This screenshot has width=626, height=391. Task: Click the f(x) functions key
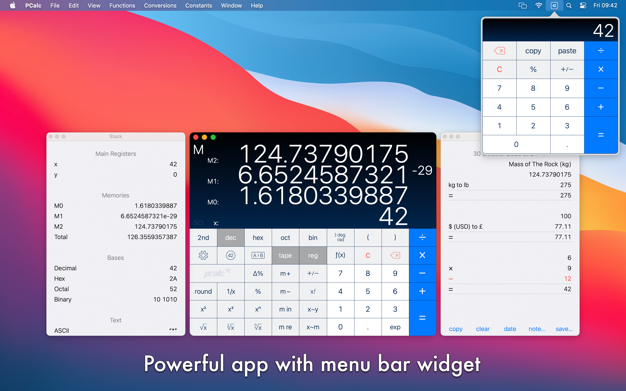(340, 256)
